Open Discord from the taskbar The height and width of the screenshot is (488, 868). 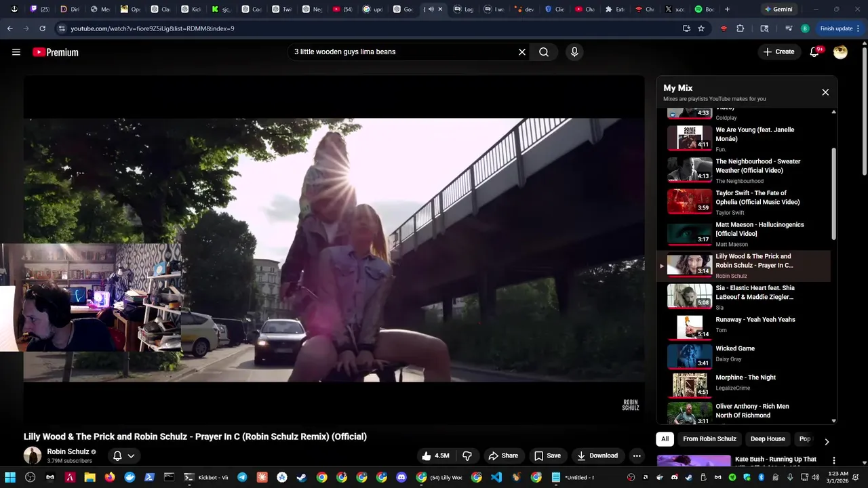[401, 477]
